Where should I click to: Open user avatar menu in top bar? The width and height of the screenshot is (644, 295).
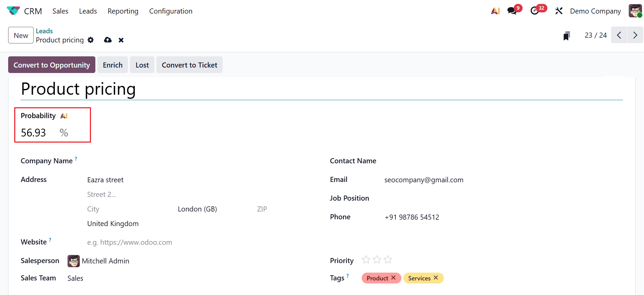(635, 11)
